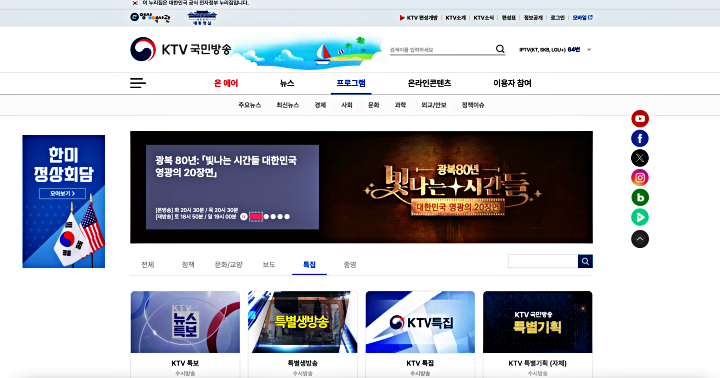Viewport: 720px width, 378px height.
Task: Open the 대통령실 logo link
Action: click(x=202, y=18)
